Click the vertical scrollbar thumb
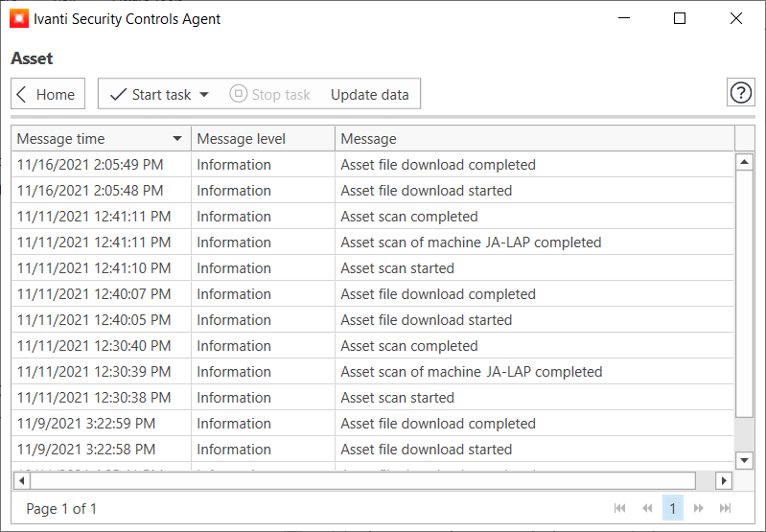This screenshot has width=766, height=532. 744,293
